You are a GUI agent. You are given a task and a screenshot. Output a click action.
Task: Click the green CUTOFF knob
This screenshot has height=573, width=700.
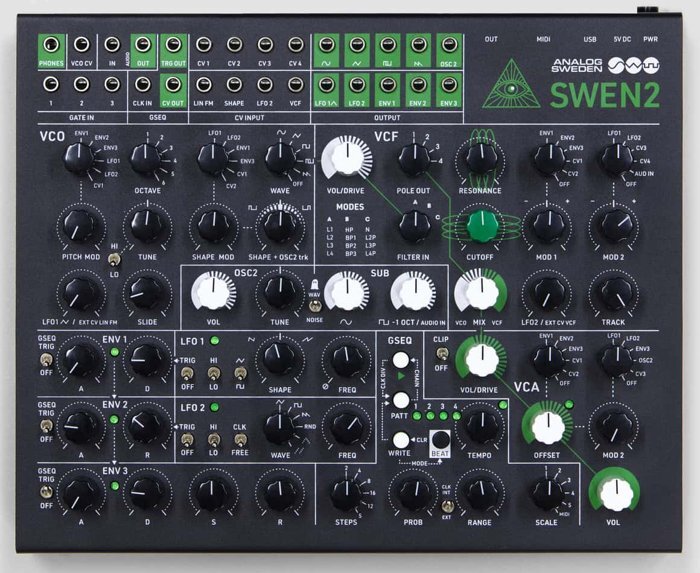tap(482, 226)
